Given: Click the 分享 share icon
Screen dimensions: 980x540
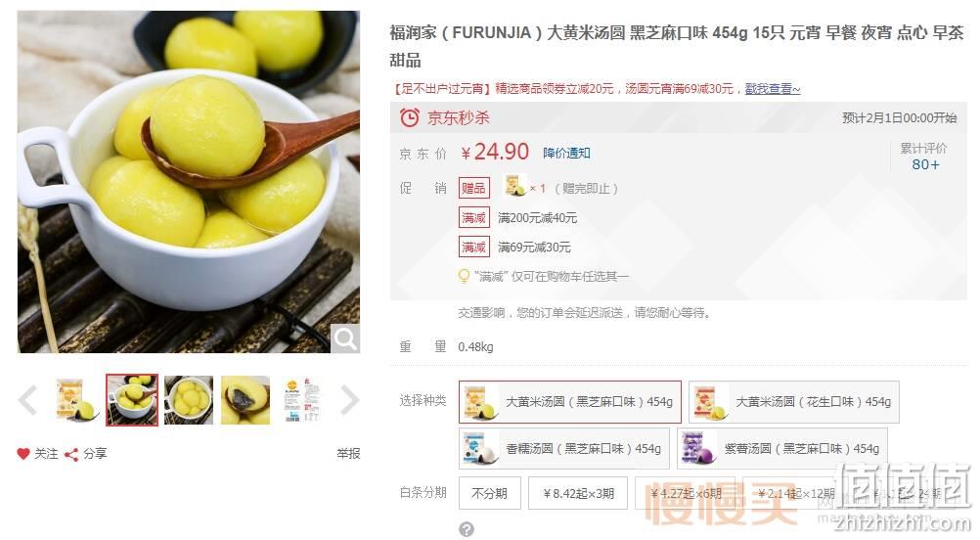Looking at the screenshot, I should [71, 454].
